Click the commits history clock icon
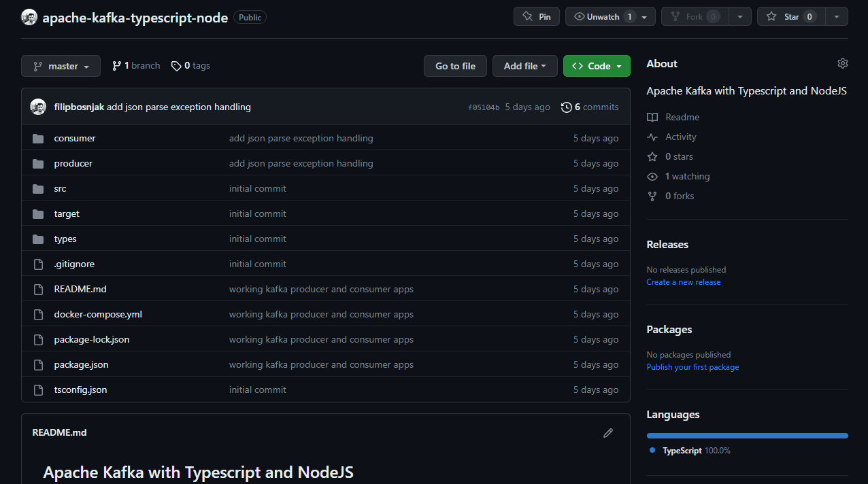 pyautogui.click(x=566, y=107)
